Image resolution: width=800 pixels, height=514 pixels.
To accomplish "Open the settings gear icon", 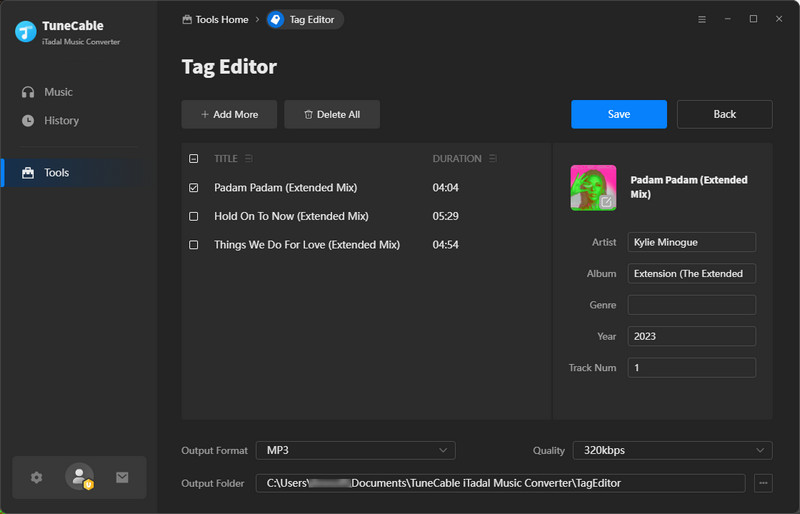I will [36, 477].
